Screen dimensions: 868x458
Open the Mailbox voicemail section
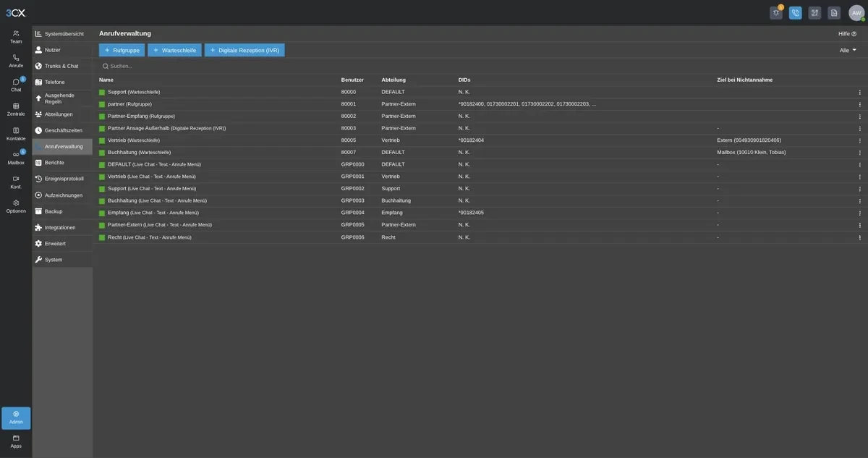[16, 158]
